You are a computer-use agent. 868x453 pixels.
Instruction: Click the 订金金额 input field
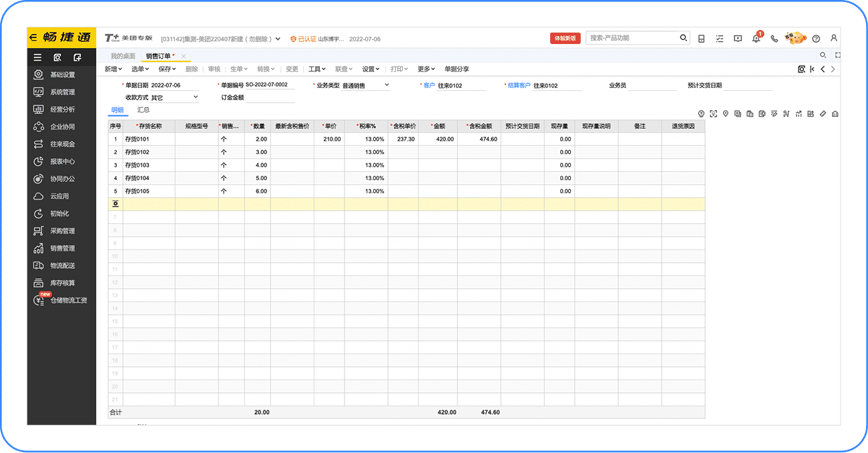pos(270,97)
